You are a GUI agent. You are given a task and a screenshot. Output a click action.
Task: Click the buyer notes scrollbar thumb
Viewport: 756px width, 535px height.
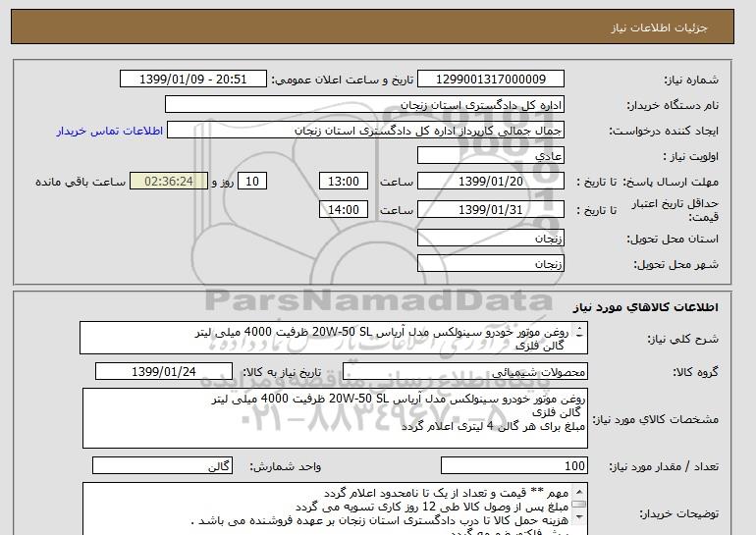click(x=579, y=504)
